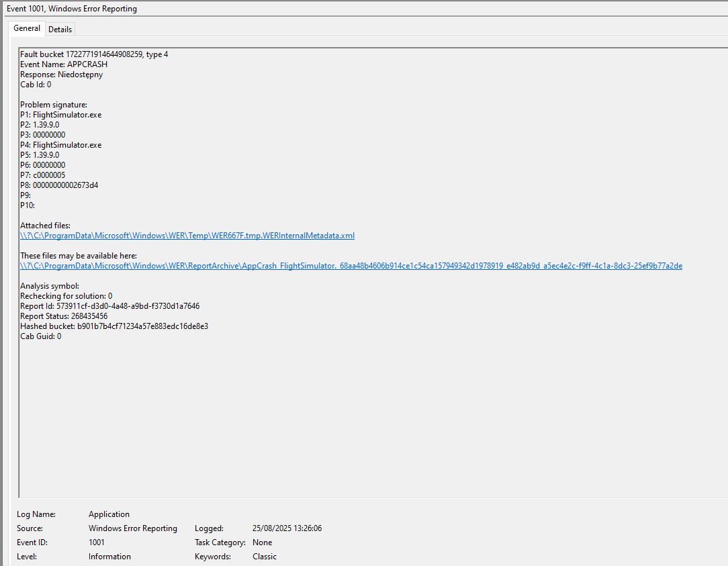The height and width of the screenshot is (566, 728).
Task: Click the Hashed bucket line
Action: pyautogui.click(x=113, y=326)
